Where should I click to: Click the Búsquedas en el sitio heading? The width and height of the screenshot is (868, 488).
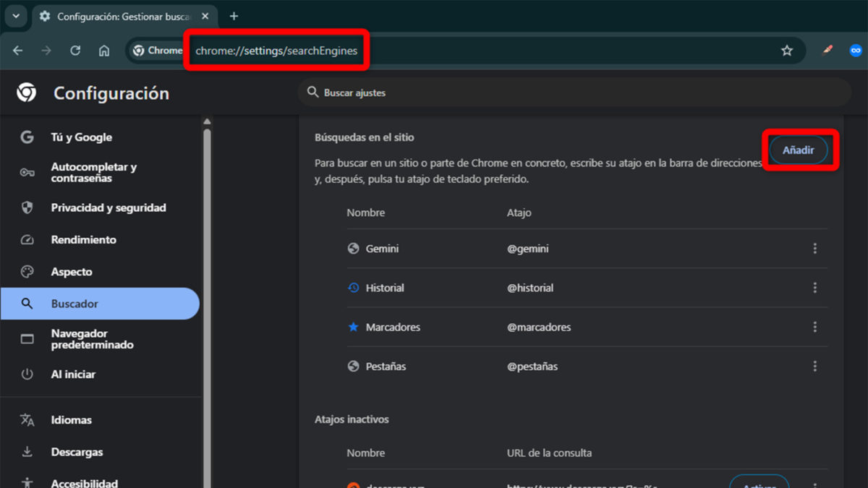coord(365,137)
